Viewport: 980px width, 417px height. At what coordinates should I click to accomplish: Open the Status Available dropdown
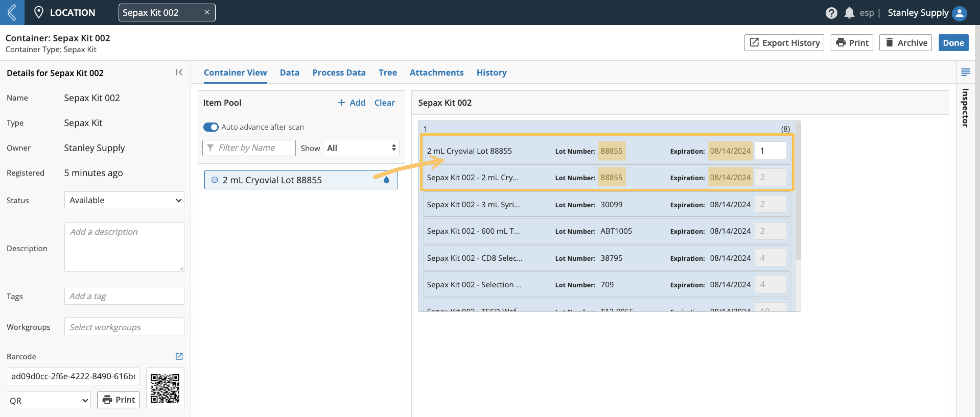pos(124,200)
